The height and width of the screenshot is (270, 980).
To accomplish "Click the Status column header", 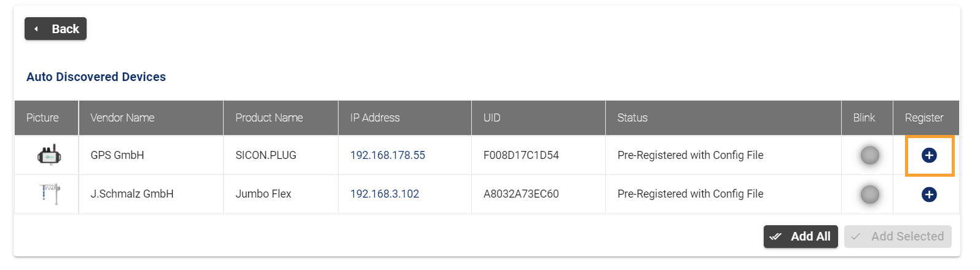I will [632, 118].
